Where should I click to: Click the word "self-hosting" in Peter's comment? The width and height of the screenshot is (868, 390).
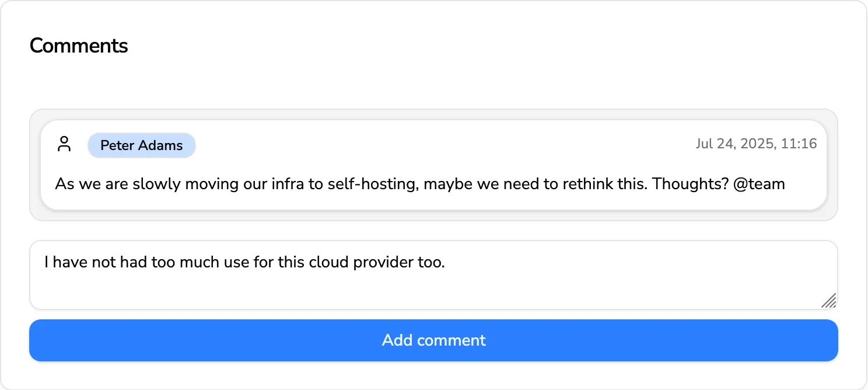pos(372,184)
